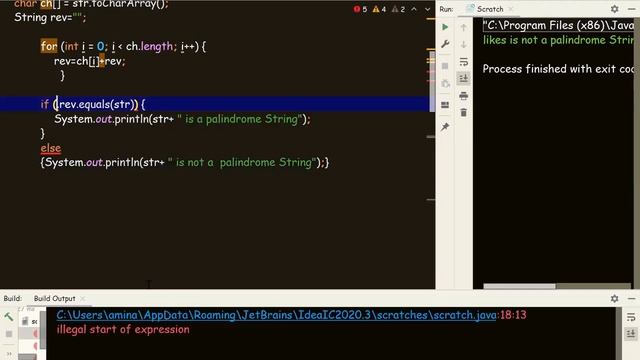Jump to previous highlighted error arrow
640x360 pixels.
click(414, 9)
